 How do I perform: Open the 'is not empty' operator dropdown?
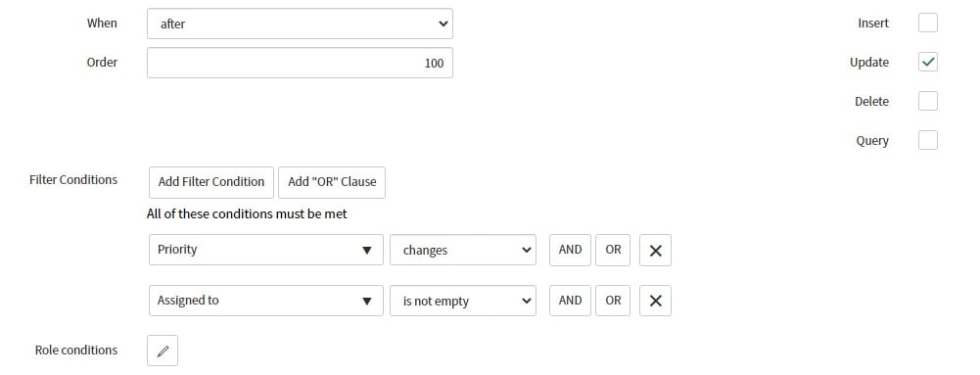(463, 301)
